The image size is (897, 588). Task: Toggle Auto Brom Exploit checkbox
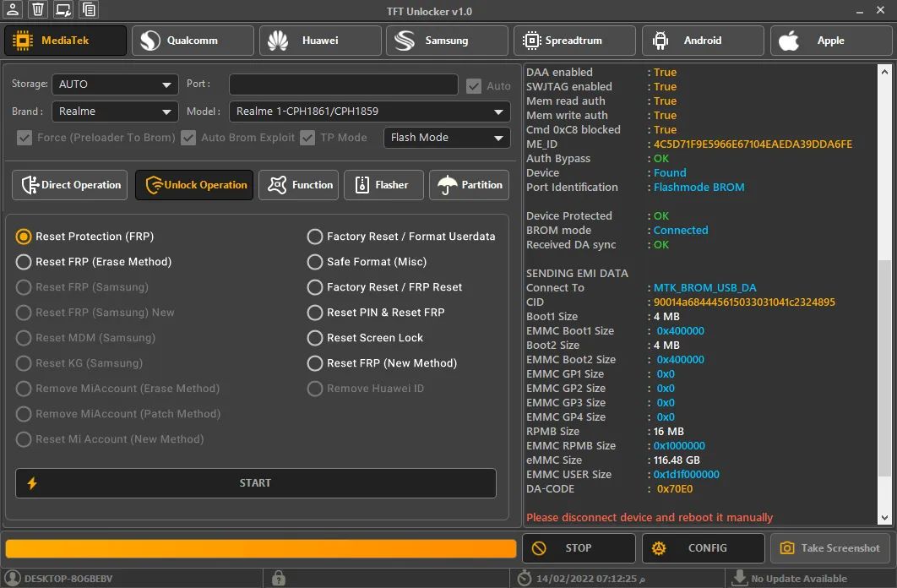pyautogui.click(x=188, y=138)
